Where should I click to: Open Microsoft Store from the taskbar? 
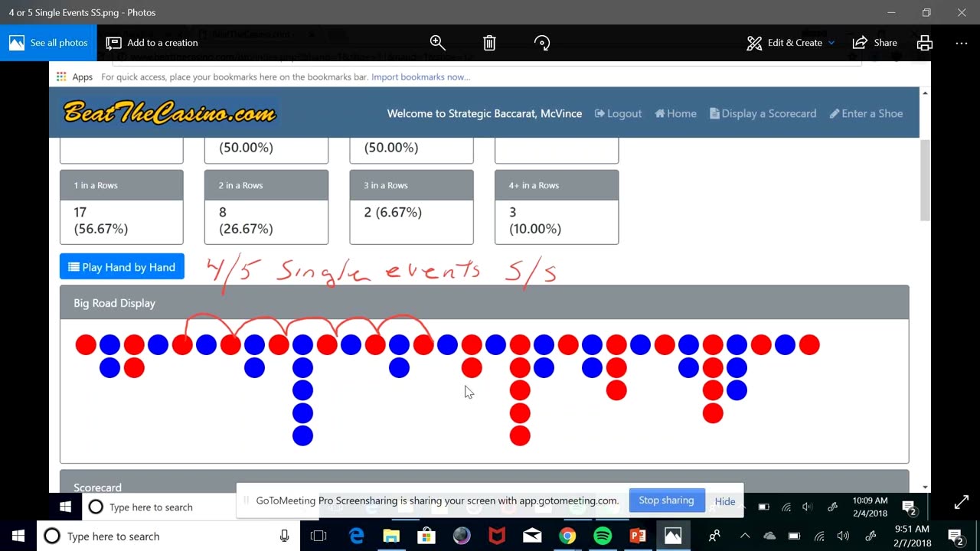426,536
